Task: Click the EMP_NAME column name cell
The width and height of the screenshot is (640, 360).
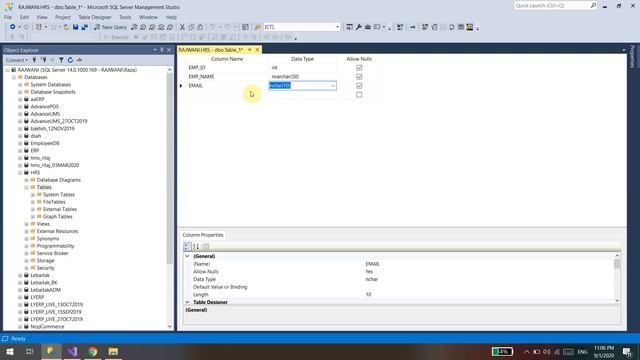Action: coord(227,77)
